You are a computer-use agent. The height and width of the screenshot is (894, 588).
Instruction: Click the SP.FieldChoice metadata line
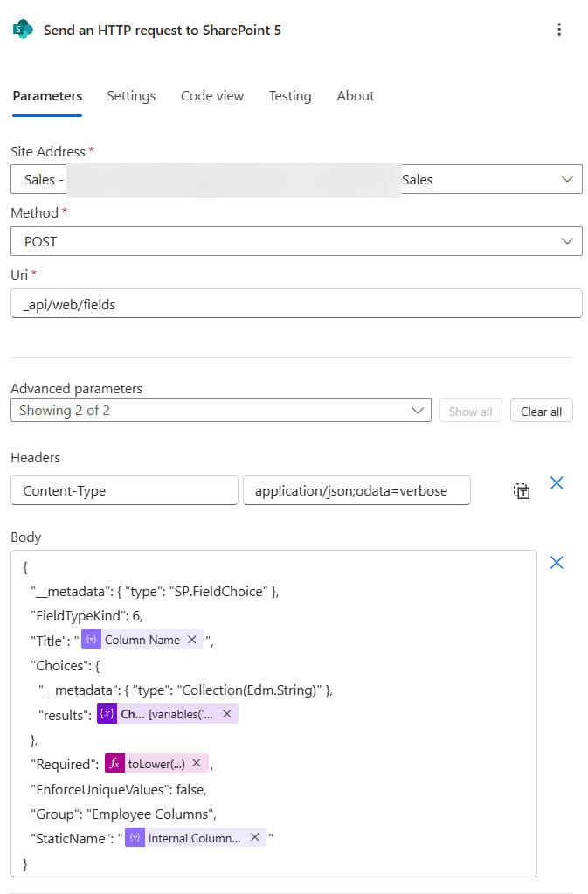point(155,592)
